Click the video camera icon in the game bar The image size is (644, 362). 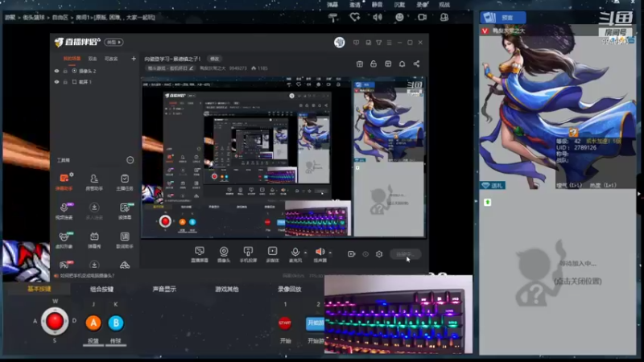[x=422, y=17]
